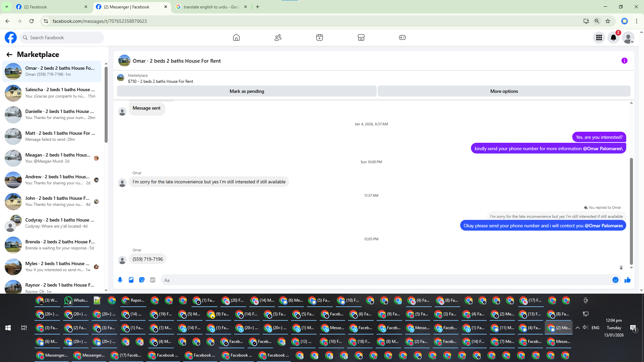Click the Aa message input field
644x362 pixels.
coord(386,280)
